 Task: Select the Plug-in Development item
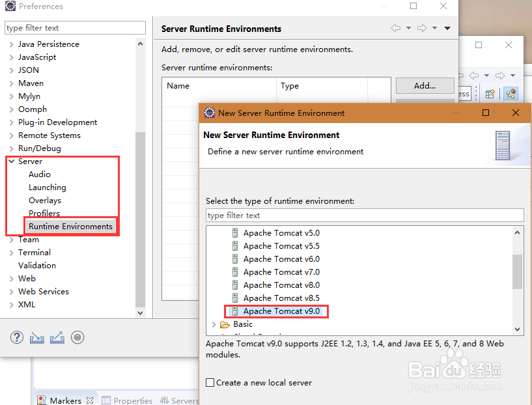coord(58,122)
